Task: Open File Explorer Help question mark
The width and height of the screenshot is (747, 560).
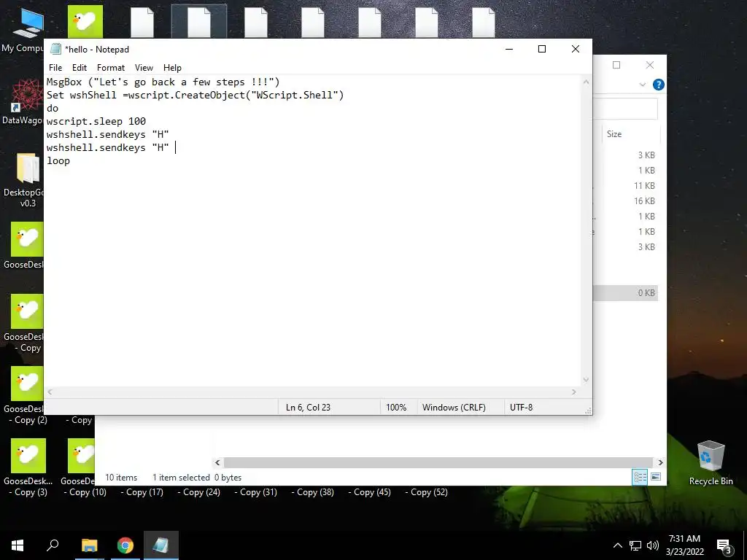Action: pos(659,85)
